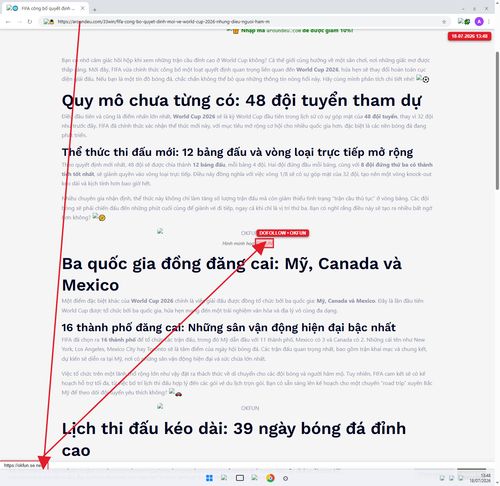This screenshot has width=500, height=486.
Task: Click bold 'Mỹ, Canada và Mexico' in paragraph
Action: [x=346, y=301]
